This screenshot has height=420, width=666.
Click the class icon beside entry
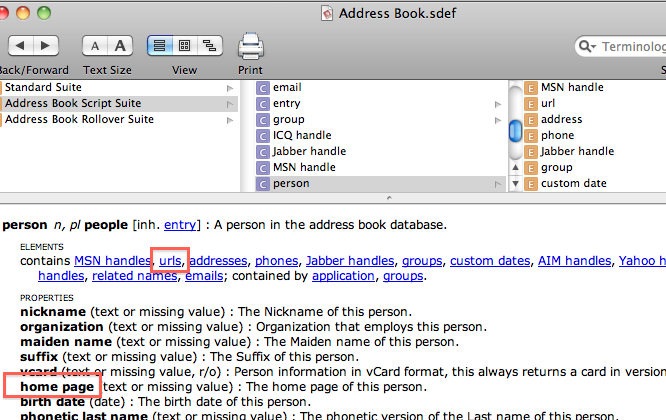263,104
